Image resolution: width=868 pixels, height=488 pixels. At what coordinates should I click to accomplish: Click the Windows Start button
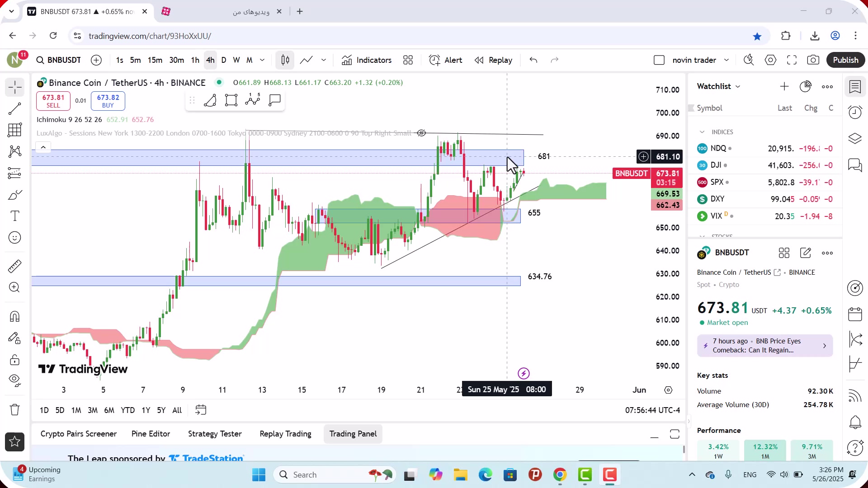pos(259,475)
